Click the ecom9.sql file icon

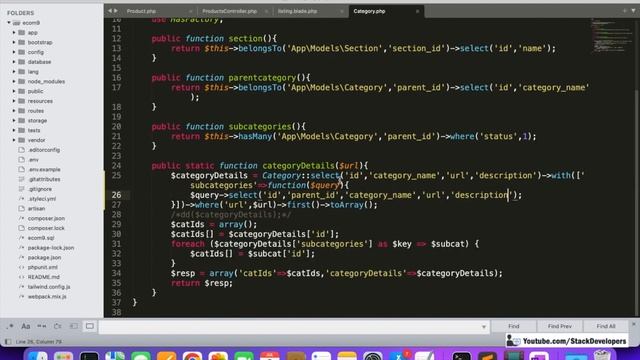click(x=22, y=238)
